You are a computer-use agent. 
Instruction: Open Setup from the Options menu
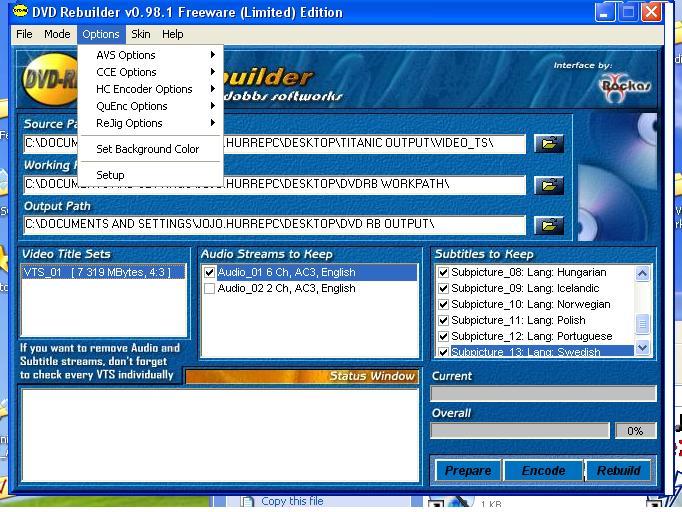[x=150, y=175]
